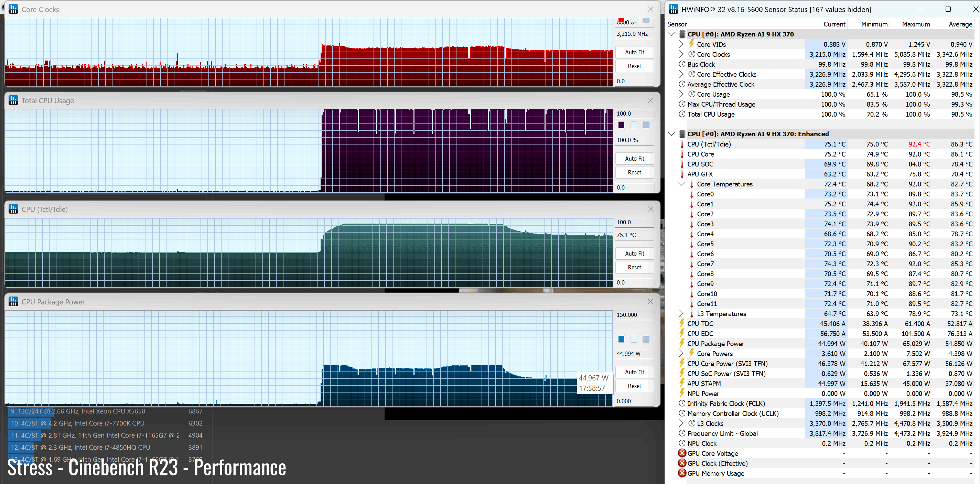This screenshot has width=980, height=484.
Task: Click the clock icon beside Average Effective Clock
Action: 682,84
